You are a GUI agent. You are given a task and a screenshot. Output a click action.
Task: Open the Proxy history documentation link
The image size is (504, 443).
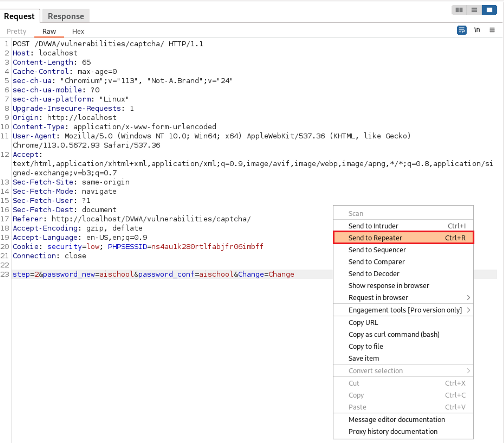point(393,431)
